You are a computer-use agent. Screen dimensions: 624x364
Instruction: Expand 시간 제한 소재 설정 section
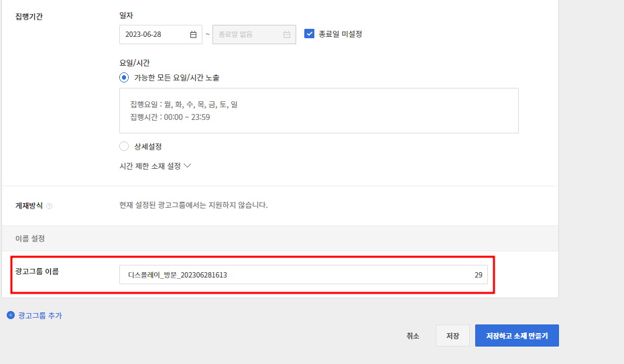[x=155, y=166]
